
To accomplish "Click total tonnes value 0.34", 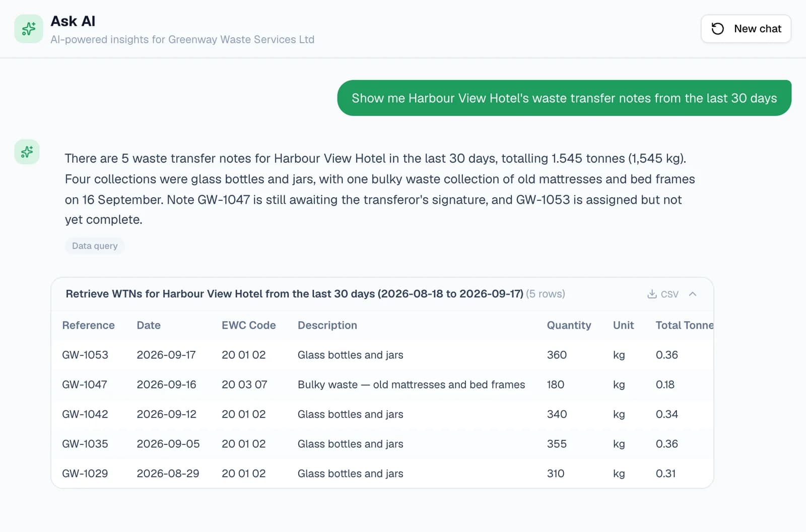I will coord(666,414).
